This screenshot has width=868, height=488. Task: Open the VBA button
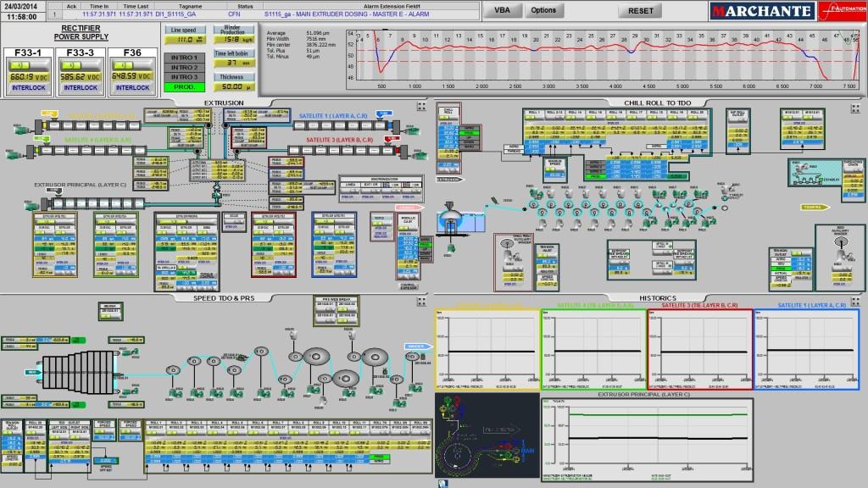503,10
